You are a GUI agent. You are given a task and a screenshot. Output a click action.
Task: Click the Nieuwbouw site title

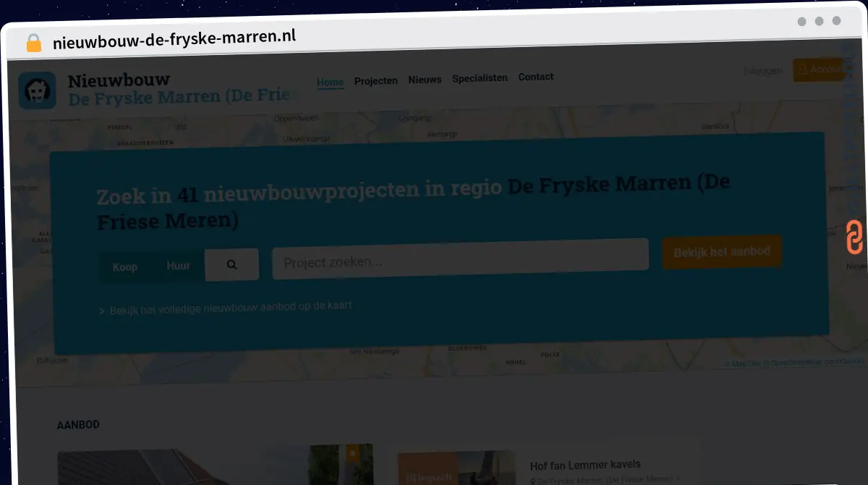[119, 80]
